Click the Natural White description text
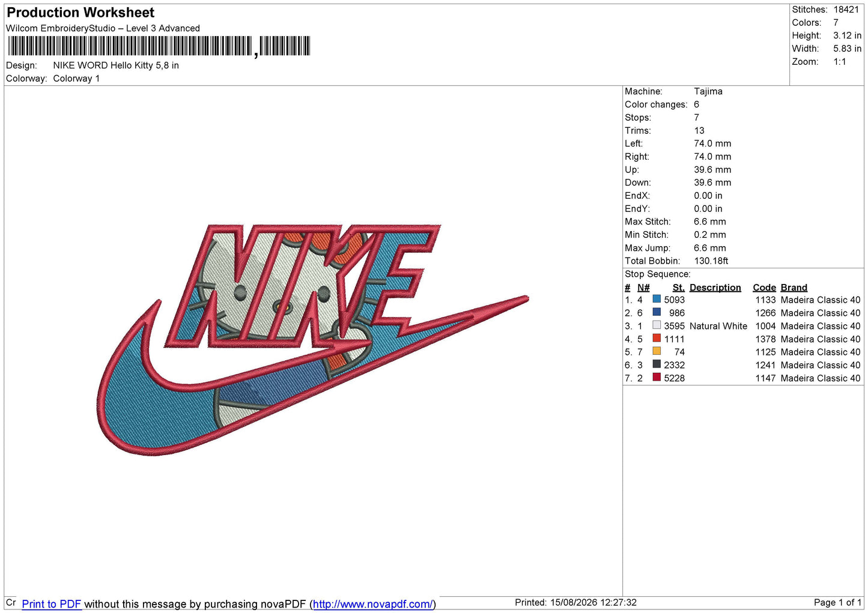This screenshot has height=613, width=868. pyautogui.click(x=718, y=326)
